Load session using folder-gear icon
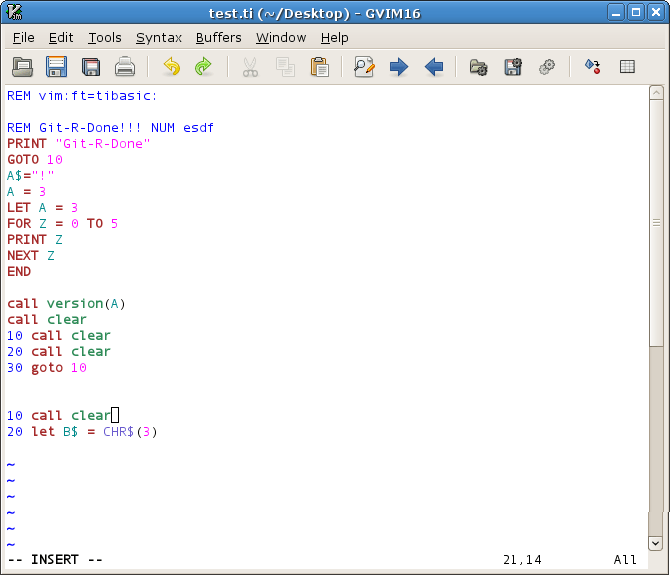The width and height of the screenshot is (670, 575). [x=478, y=67]
